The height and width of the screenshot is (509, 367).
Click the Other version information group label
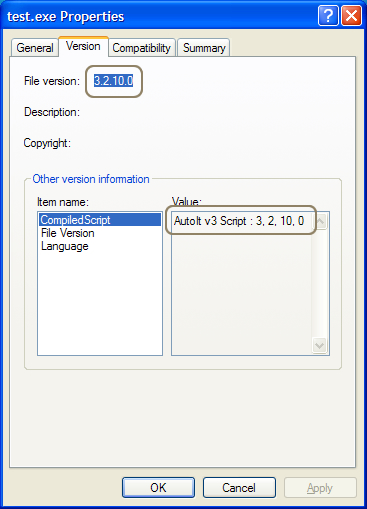tap(91, 179)
